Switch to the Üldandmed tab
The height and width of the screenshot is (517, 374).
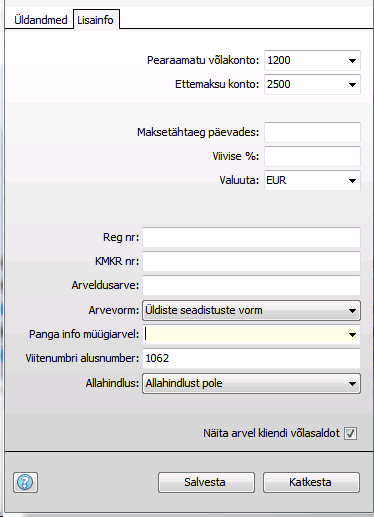tap(41, 20)
